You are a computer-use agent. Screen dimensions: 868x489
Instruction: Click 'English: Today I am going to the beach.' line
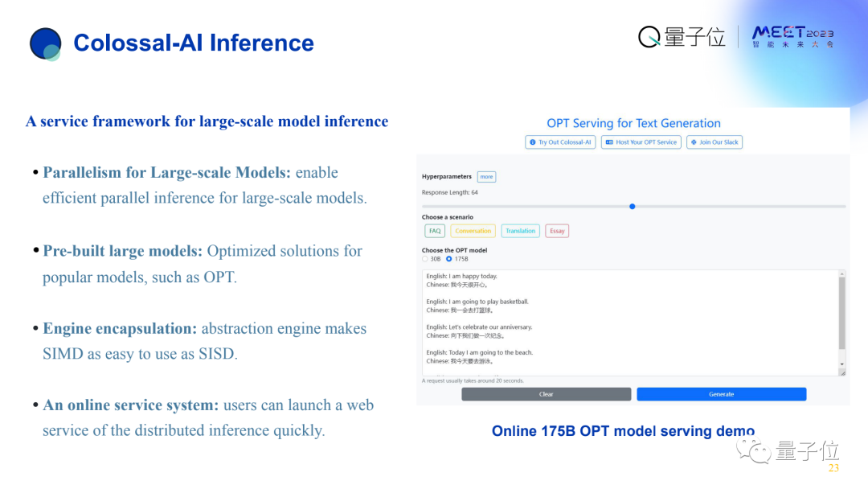pyautogui.click(x=479, y=353)
